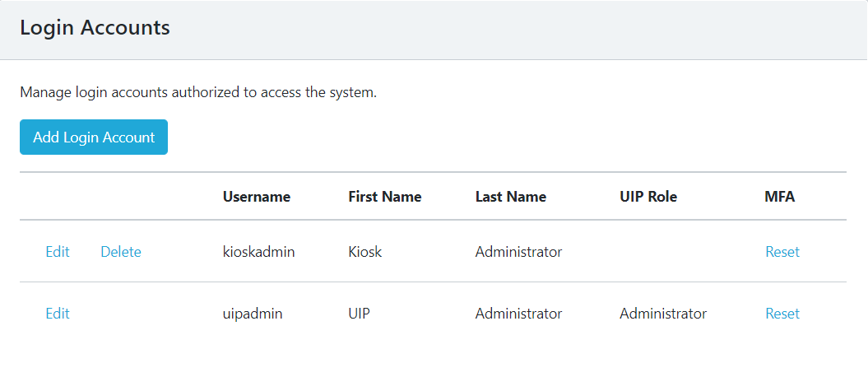Select kioskadmin's Administrator last name cell
This screenshot has width=868, height=377.
(x=518, y=252)
